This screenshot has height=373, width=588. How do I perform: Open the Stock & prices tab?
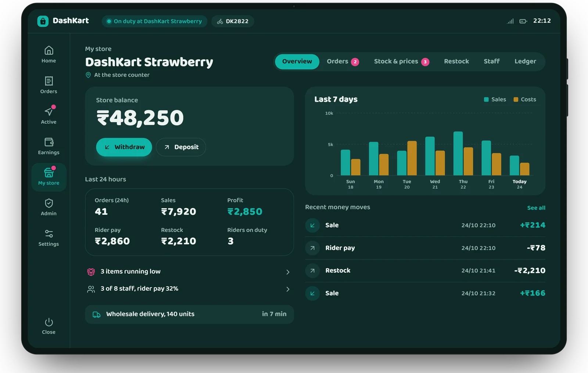[401, 61]
